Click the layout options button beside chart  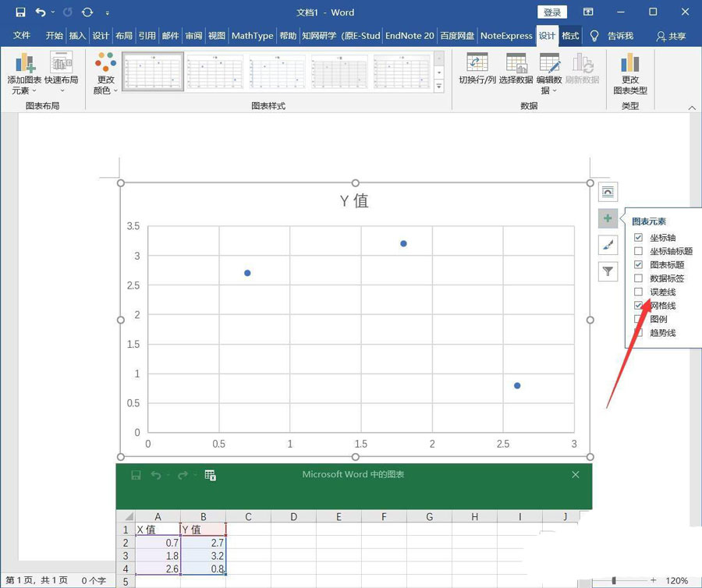608,192
